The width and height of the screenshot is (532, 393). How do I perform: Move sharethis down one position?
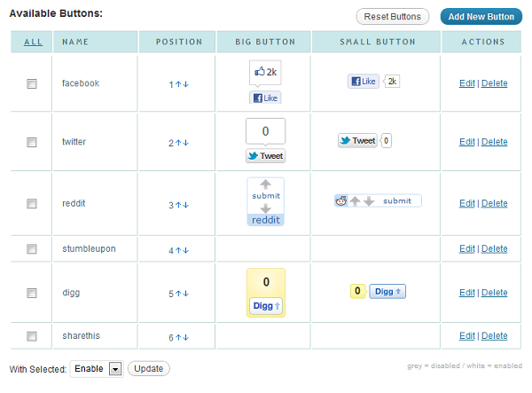(x=185, y=337)
